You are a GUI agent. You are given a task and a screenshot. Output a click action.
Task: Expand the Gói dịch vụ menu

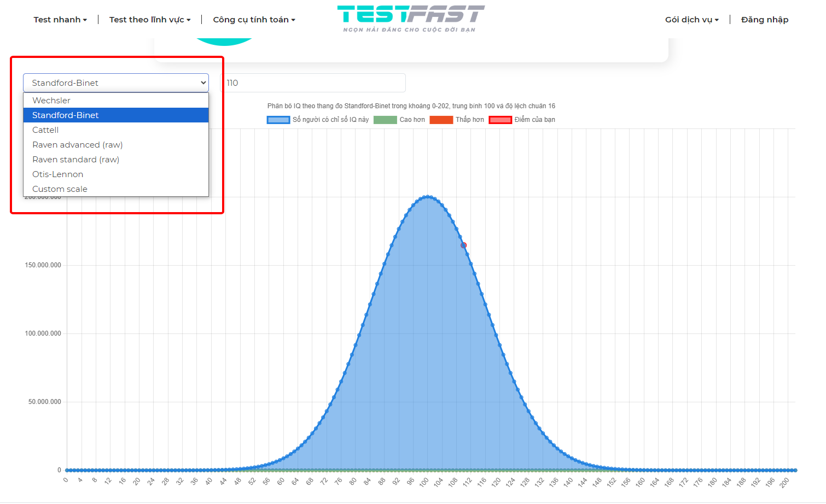coord(691,20)
